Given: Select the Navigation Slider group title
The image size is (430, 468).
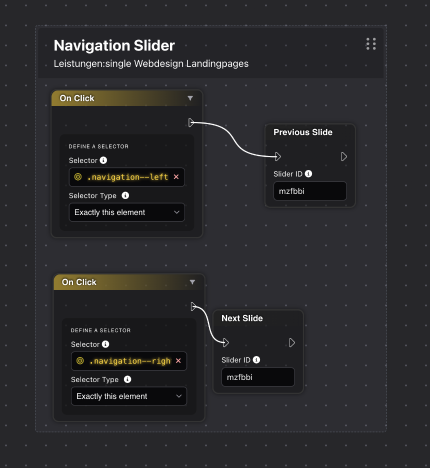Looking at the screenshot, I should 114,46.
